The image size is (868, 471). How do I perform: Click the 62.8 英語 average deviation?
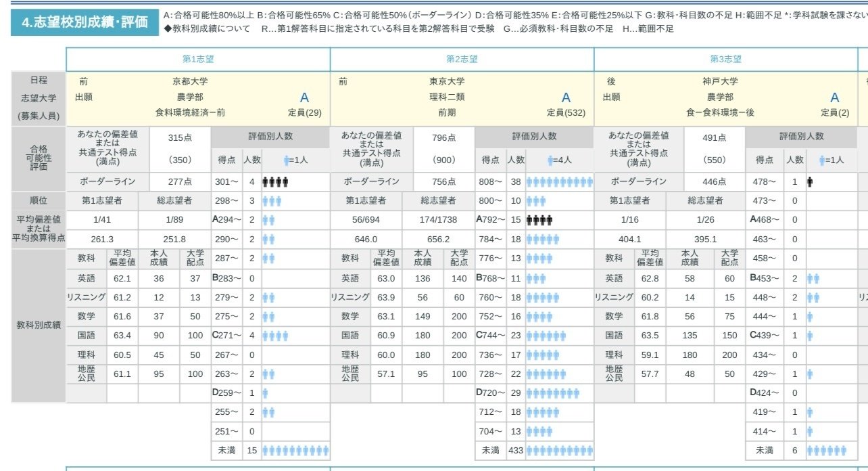click(x=650, y=278)
